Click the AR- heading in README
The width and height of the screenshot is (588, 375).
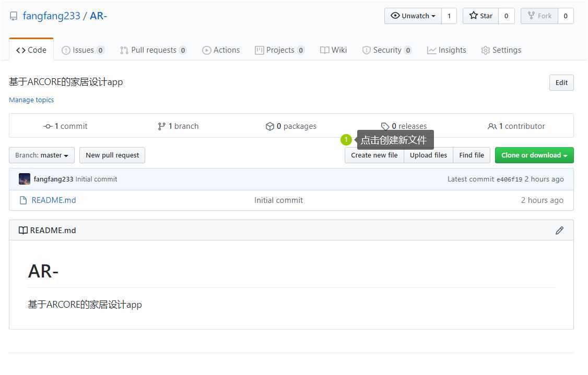click(43, 271)
